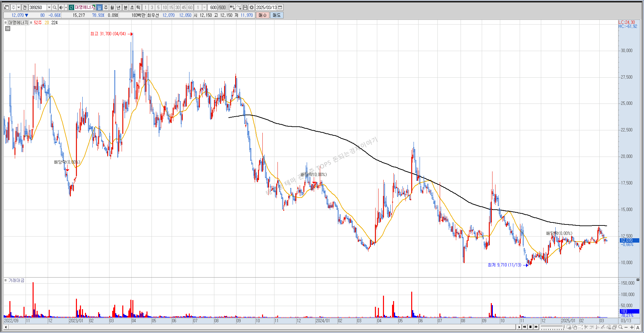The width and height of the screenshot is (644, 333).
Task: Select the 년 yearly period button
Action: 119,7
